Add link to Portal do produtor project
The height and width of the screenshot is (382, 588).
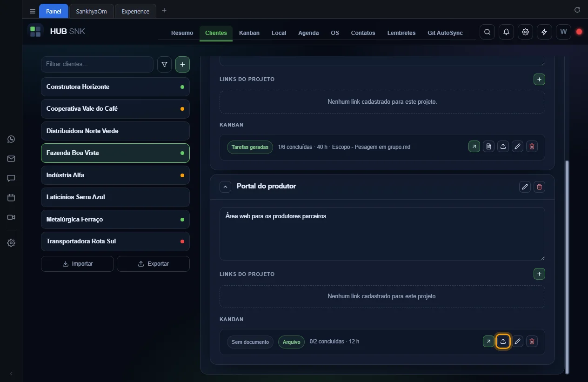[x=539, y=274]
